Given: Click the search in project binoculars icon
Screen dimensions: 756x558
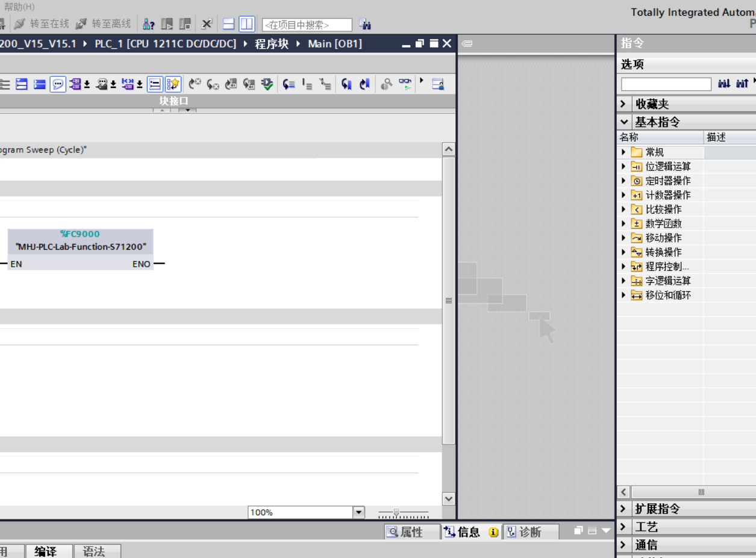Looking at the screenshot, I should pyautogui.click(x=365, y=24).
